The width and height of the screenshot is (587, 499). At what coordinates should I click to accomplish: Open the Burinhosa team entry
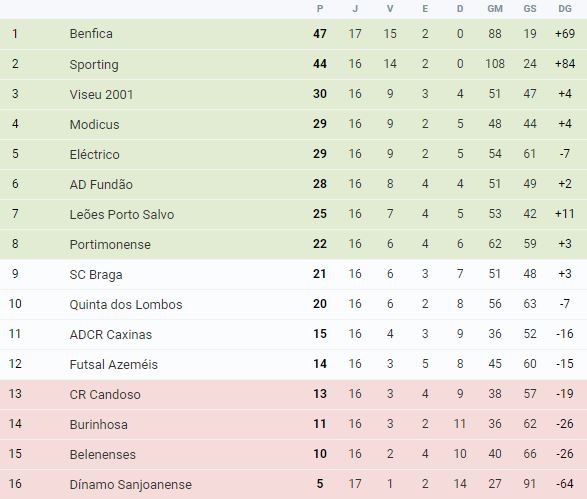pos(98,425)
